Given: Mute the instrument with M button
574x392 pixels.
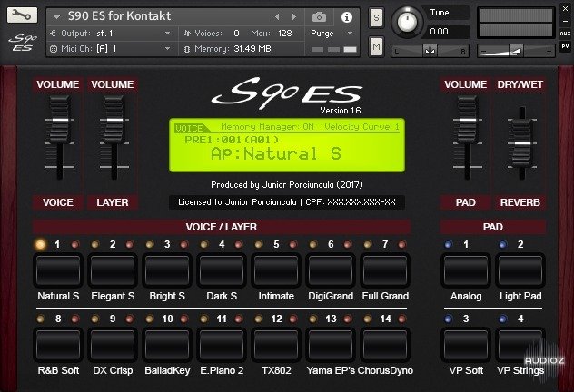Looking at the screenshot, I should (x=376, y=46).
